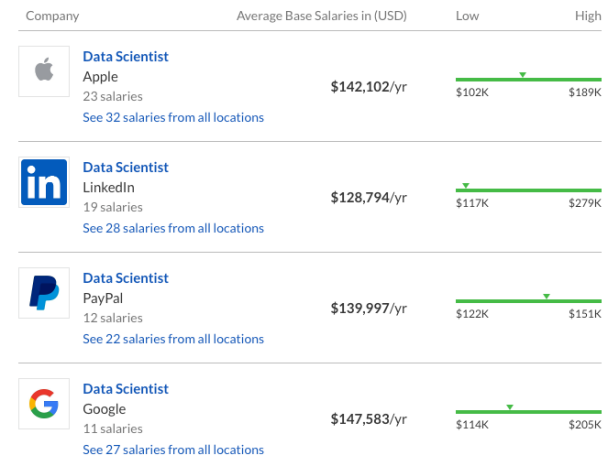
Task: Click See 28 salaries from all locations
Action: point(173,228)
